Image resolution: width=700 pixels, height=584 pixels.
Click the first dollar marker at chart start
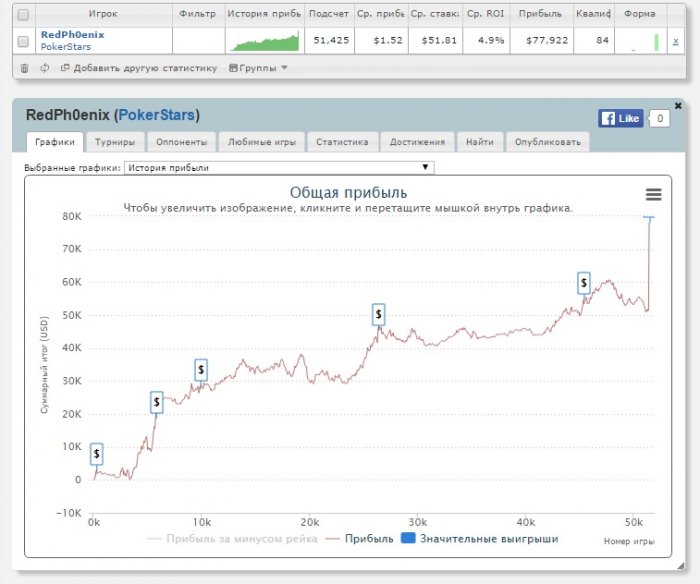click(96, 453)
